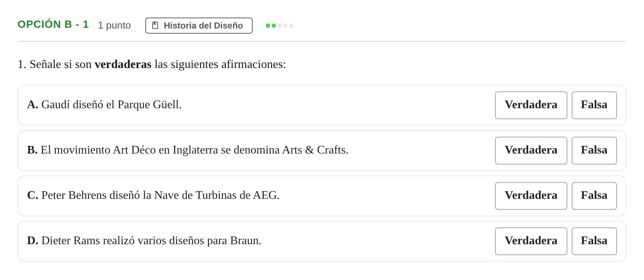Click the '1 punto' score label
The width and height of the screenshot is (644, 280).
[x=114, y=25]
